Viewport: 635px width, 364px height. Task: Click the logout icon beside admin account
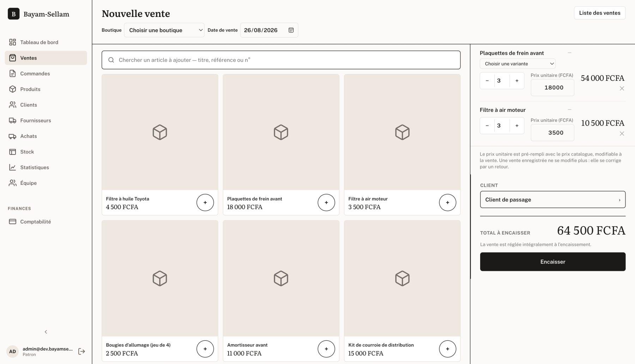pos(81,351)
